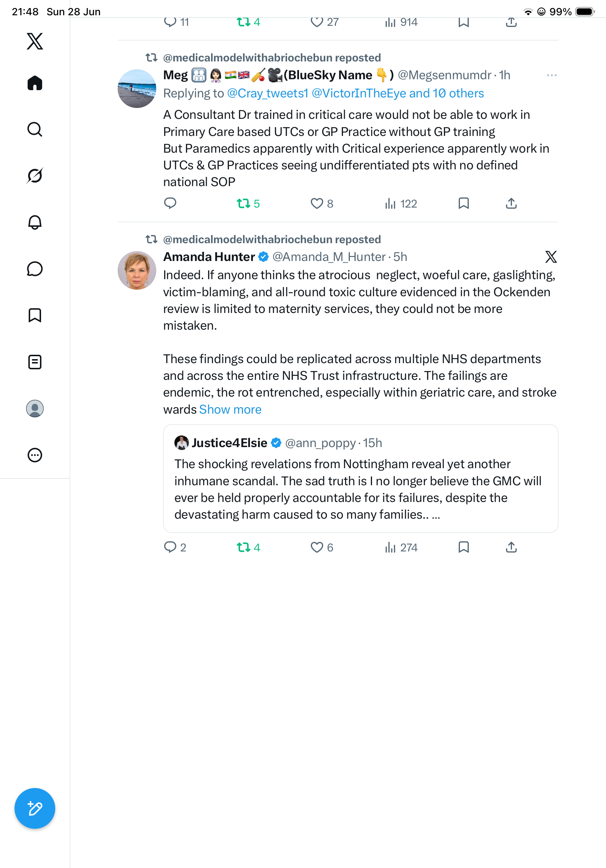Viewport: 606px width, 868px height.
Task: Open @Cray_tweets1 mention link
Action: [x=267, y=93]
